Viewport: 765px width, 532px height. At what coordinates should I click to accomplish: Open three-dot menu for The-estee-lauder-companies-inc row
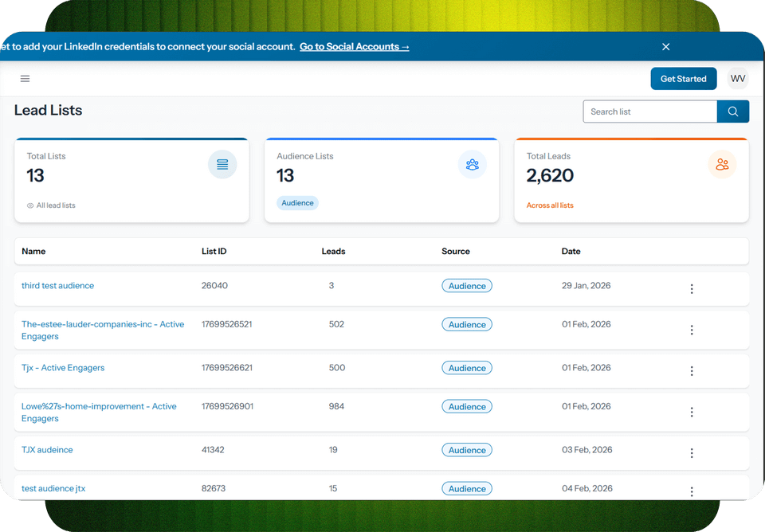692,331
